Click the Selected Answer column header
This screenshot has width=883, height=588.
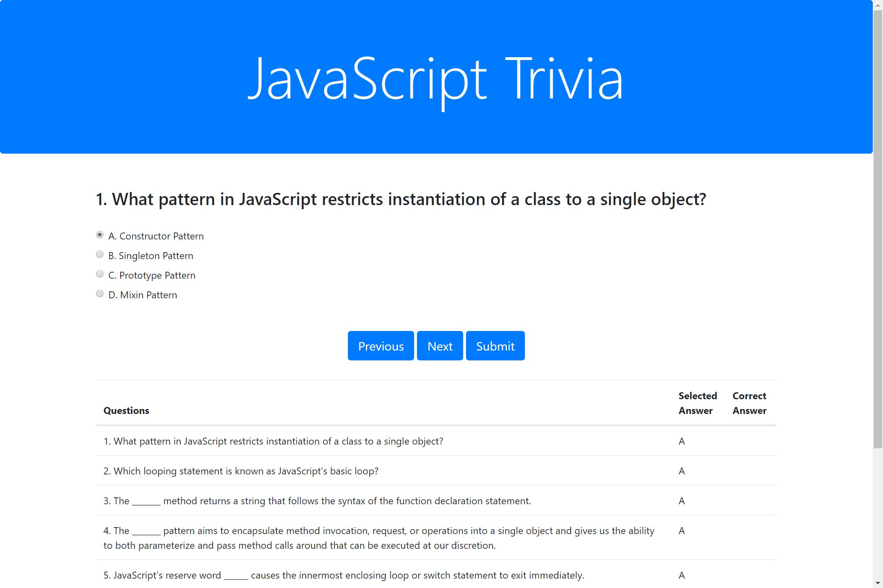click(697, 402)
